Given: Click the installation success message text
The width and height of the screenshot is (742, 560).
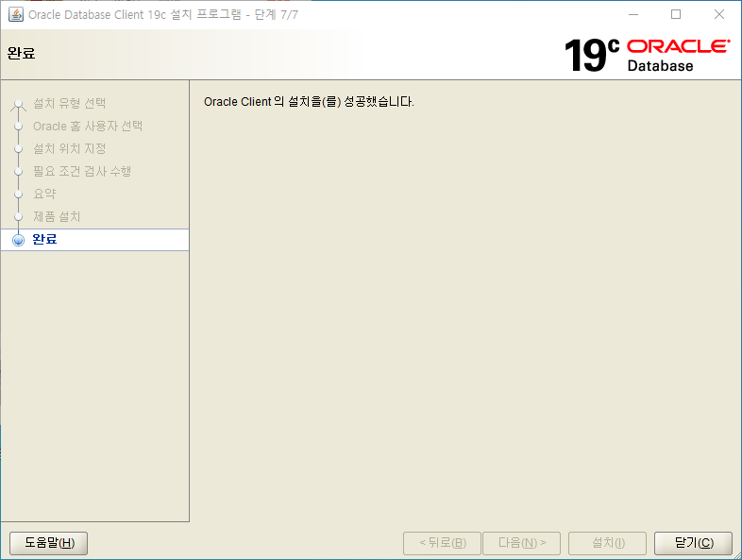Looking at the screenshot, I should coord(309,102).
